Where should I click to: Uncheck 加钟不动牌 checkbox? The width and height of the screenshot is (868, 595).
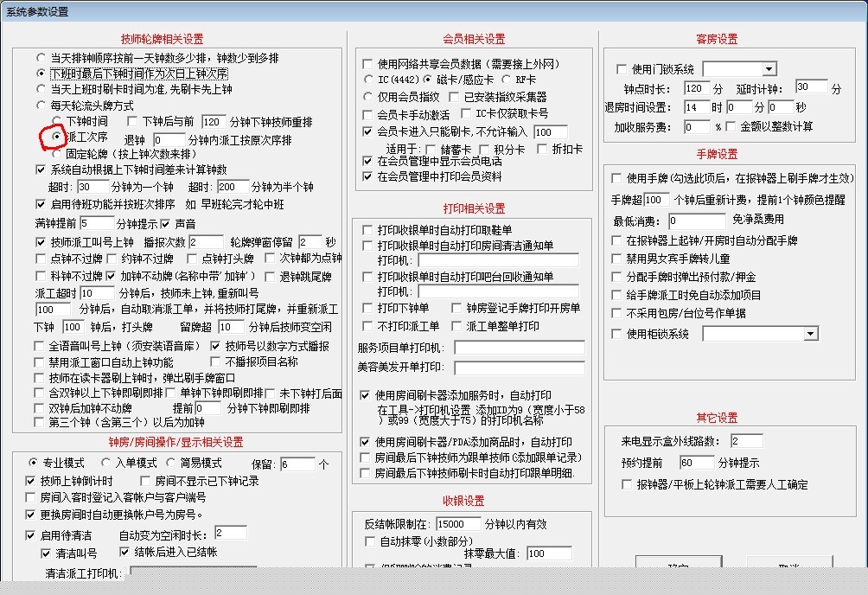[x=111, y=276]
